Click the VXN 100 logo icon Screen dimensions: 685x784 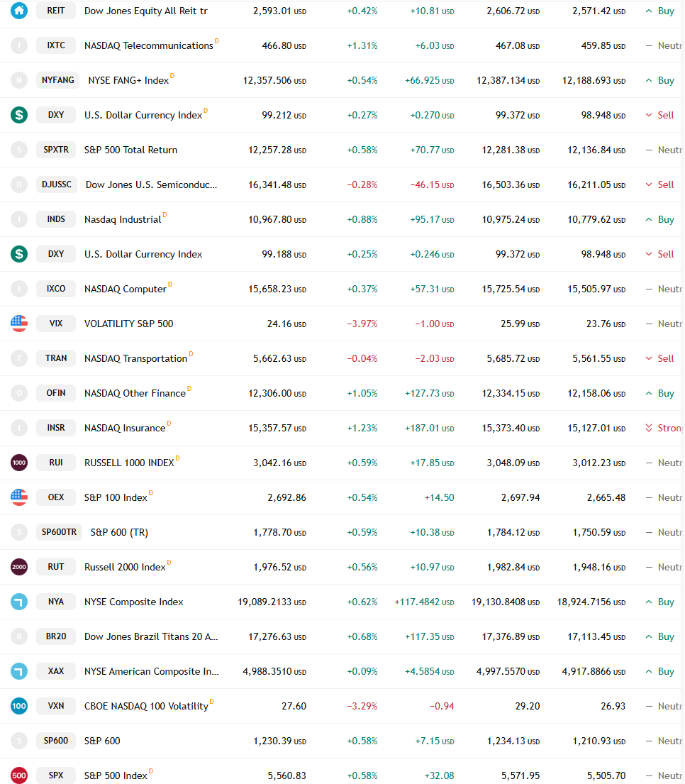tap(19, 705)
